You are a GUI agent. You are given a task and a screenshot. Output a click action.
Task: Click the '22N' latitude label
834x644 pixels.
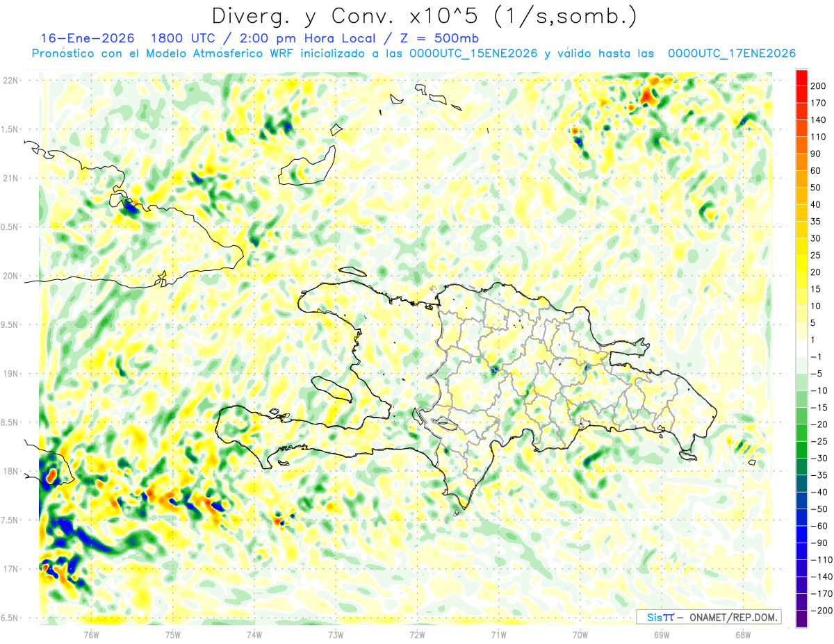pos(10,81)
